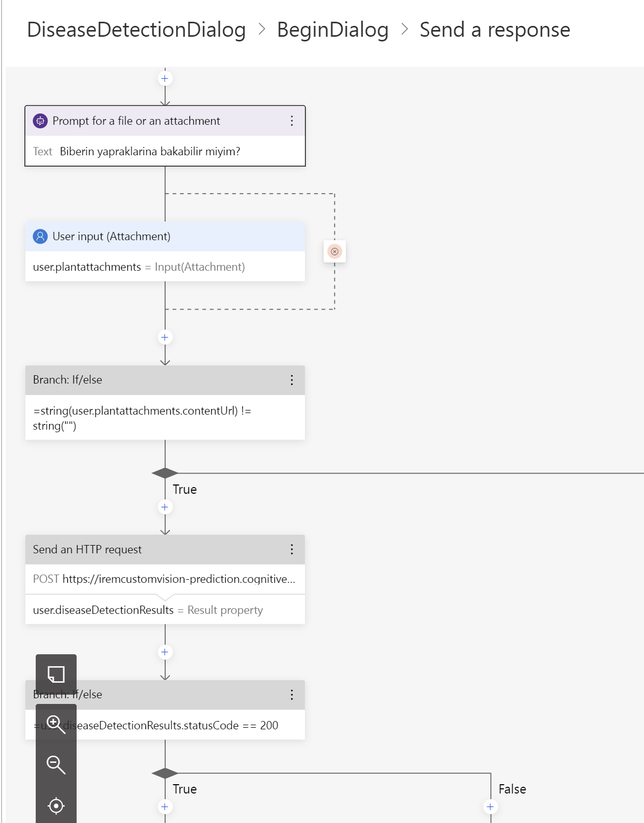The image size is (644, 823).
Task: Click the POST URL row of the HTTP request
Action: coord(165,579)
